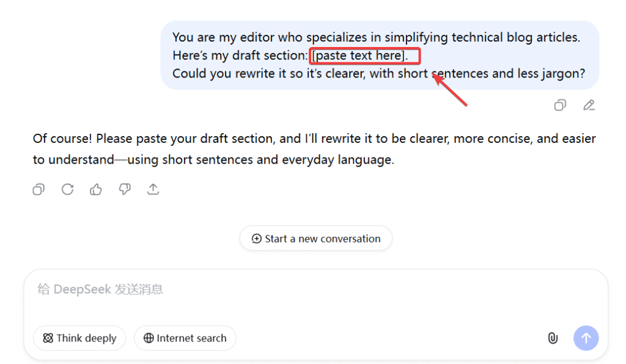Start a new conversation
This screenshot has width=626, height=364.
[x=315, y=239]
